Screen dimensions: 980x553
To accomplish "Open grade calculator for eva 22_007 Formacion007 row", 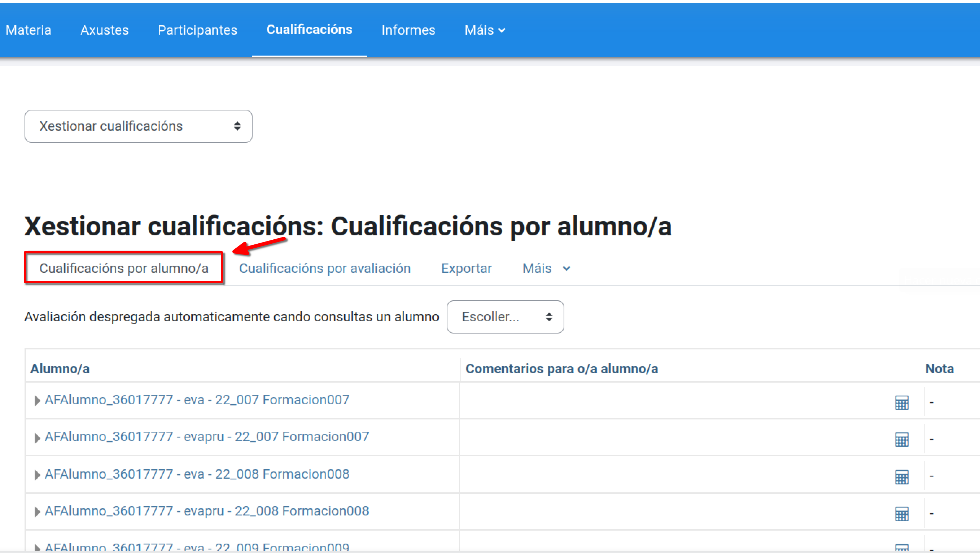I will (x=902, y=402).
